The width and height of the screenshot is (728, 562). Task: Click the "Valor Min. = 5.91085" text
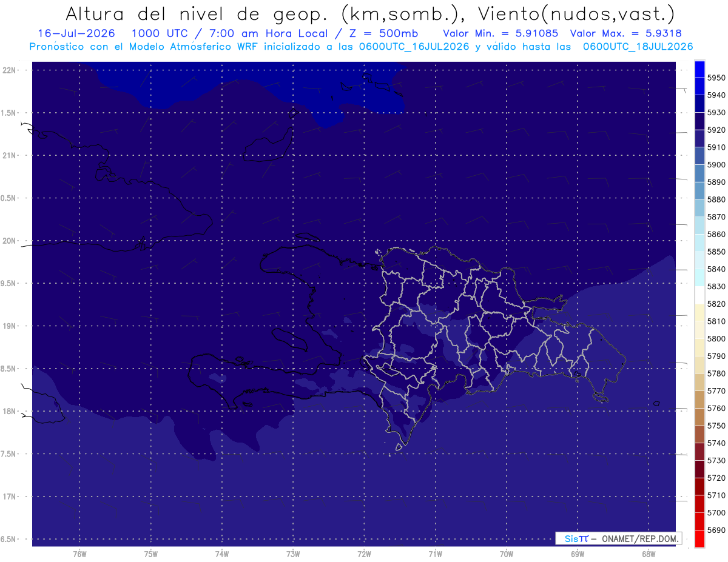pyautogui.click(x=500, y=33)
